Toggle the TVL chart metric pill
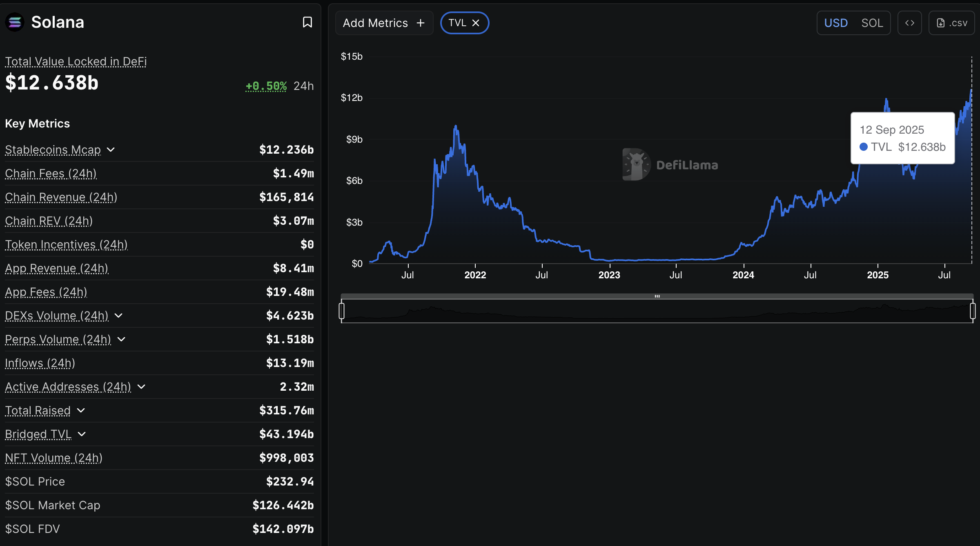The height and width of the screenshot is (546, 980). click(457, 23)
